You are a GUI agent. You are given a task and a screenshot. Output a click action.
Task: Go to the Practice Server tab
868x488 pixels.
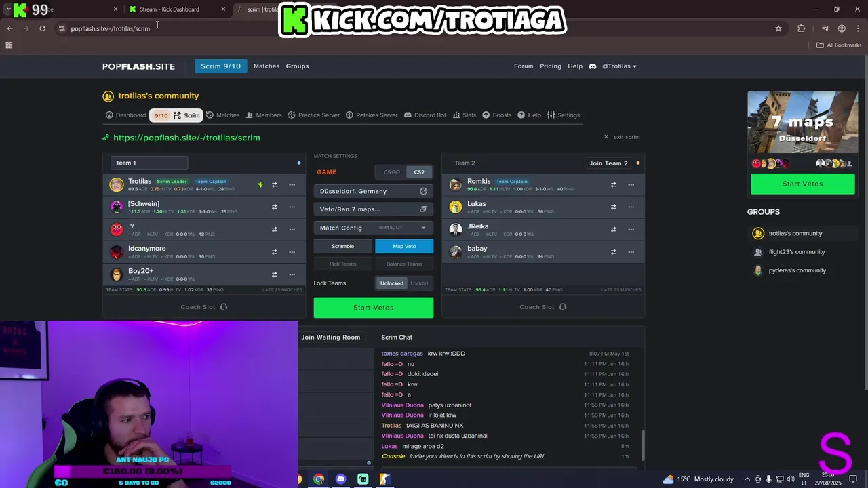[313, 115]
